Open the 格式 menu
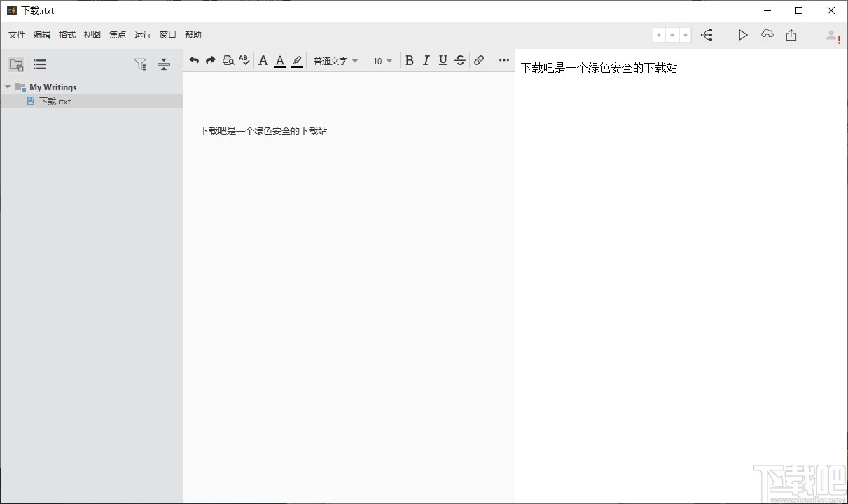 (x=67, y=34)
